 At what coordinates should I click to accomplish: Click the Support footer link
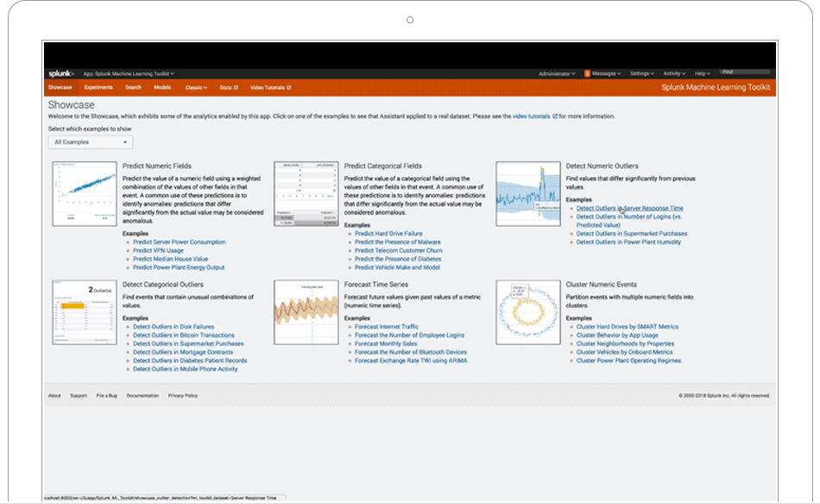pos(79,396)
